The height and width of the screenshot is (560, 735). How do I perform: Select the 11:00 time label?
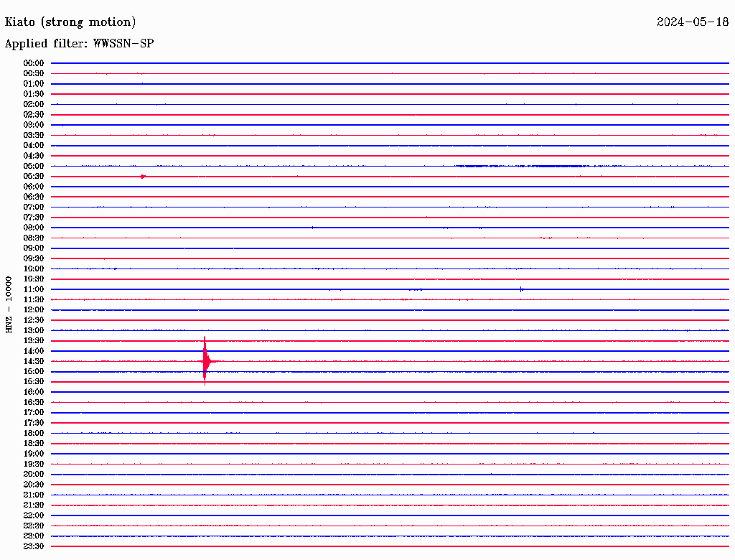coord(34,289)
